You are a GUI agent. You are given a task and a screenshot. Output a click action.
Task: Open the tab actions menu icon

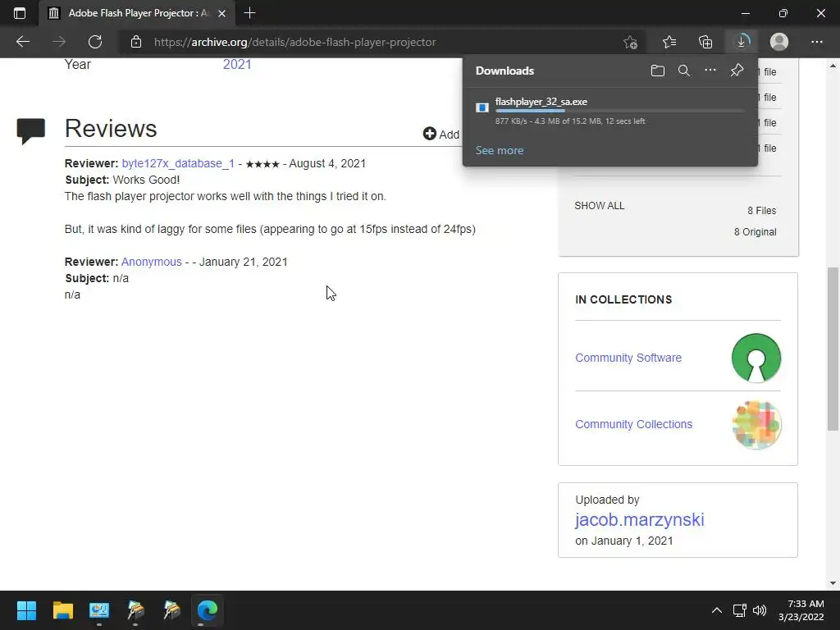point(20,13)
